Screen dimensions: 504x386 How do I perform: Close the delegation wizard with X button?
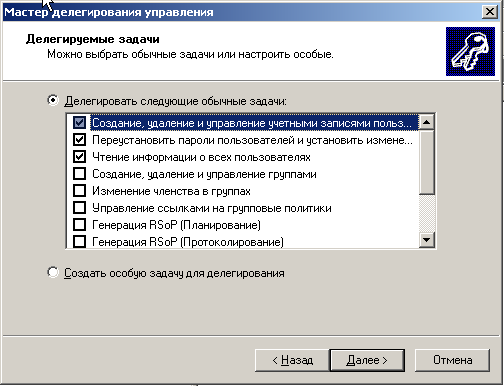[489, 12]
